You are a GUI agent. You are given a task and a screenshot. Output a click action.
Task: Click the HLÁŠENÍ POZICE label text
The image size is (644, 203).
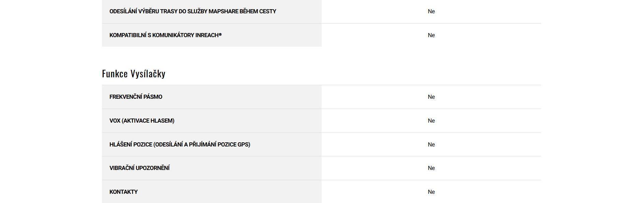point(131,145)
